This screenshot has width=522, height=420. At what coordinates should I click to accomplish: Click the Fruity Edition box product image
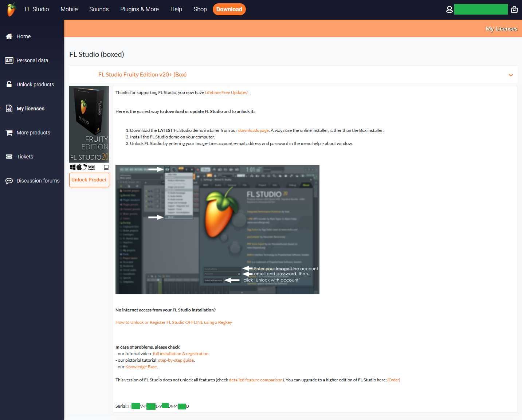point(89,124)
